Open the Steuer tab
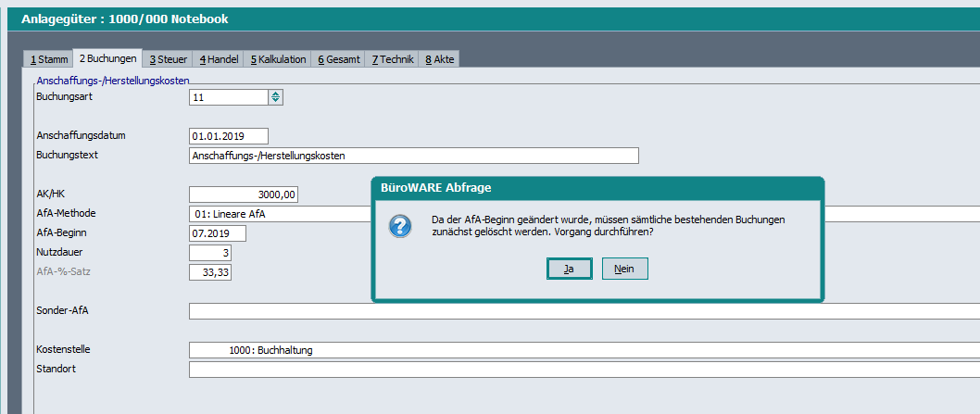The image size is (980, 414). (x=168, y=59)
